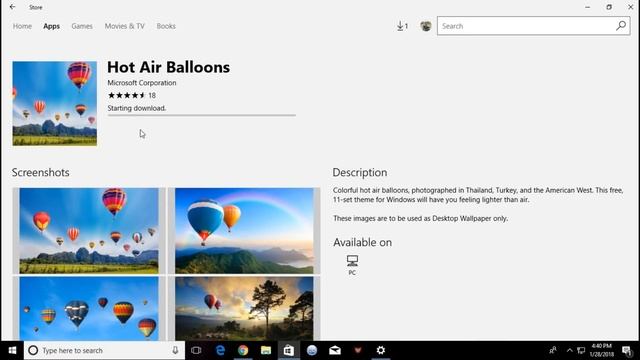Click the Hot Air Balloons app tile image

[55, 103]
